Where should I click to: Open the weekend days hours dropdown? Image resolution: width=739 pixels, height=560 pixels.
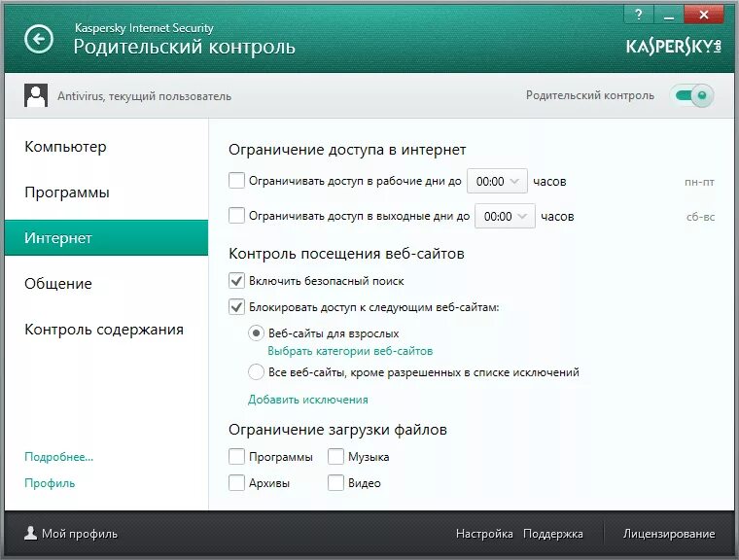(x=505, y=216)
